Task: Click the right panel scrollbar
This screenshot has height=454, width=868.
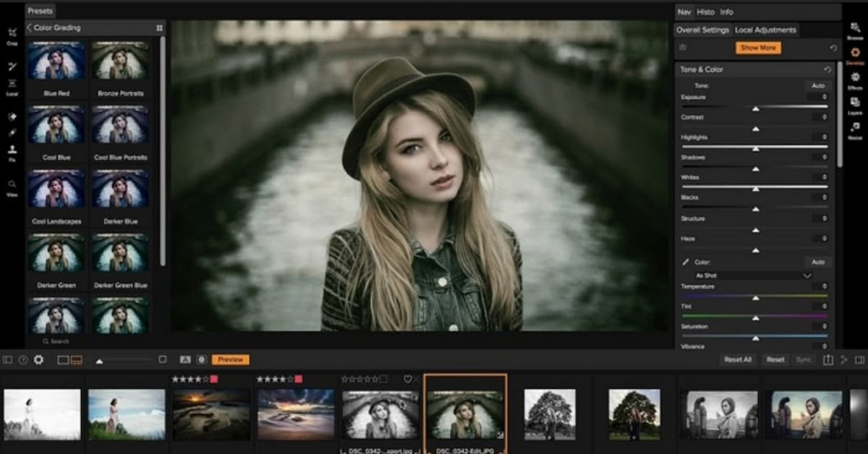Action: point(840,114)
